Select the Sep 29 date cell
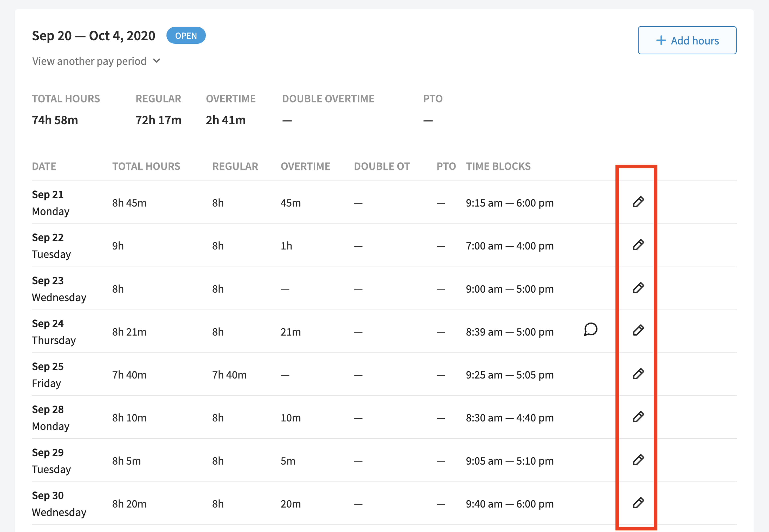Viewport: 769px width, 532px height. pyautogui.click(x=51, y=461)
